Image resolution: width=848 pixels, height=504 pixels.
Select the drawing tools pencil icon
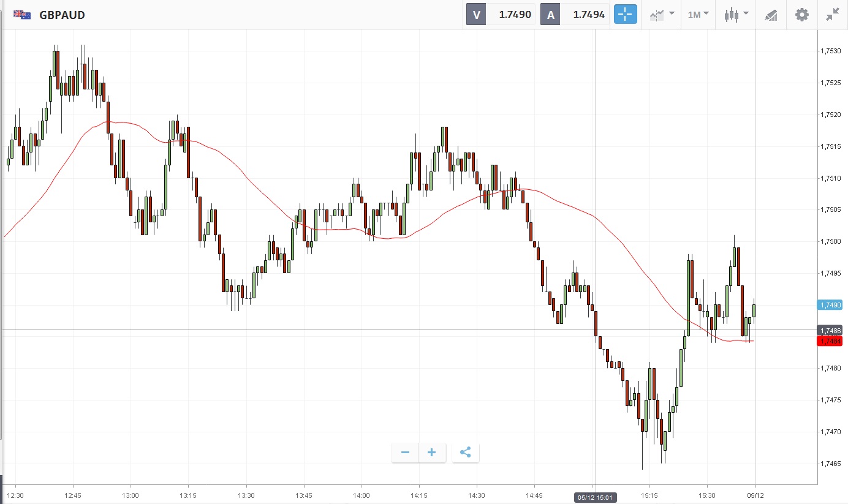click(771, 15)
